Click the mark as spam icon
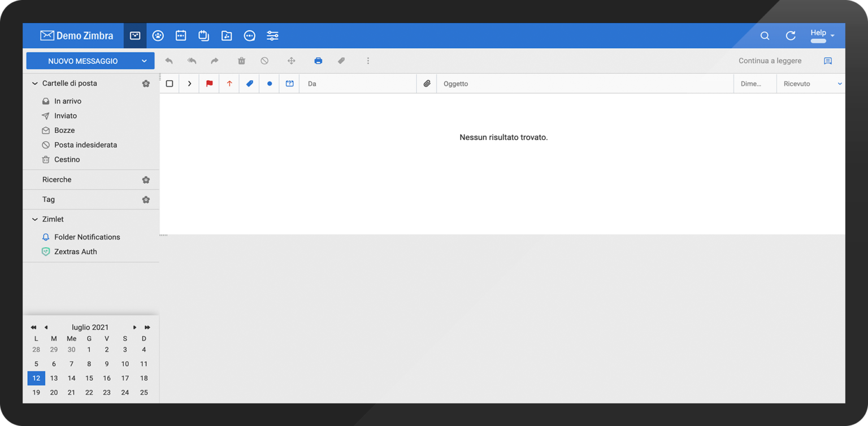Screen dimensions: 868x426 point(264,60)
